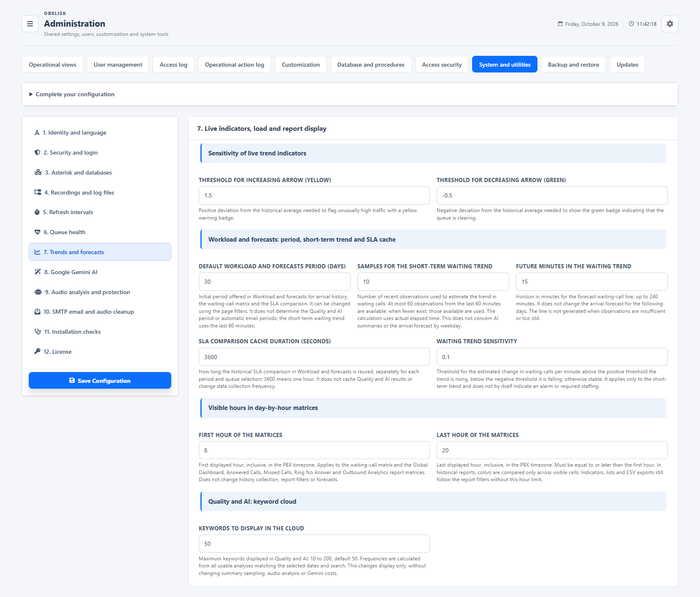The height and width of the screenshot is (597, 700).
Task: Edit keywords to display in cloud field
Action: [314, 544]
